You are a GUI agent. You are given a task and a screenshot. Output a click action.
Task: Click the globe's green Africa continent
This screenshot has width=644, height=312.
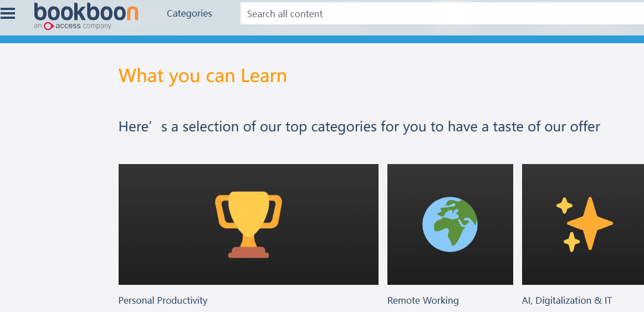pyautogui.click(x=456, y=227)
